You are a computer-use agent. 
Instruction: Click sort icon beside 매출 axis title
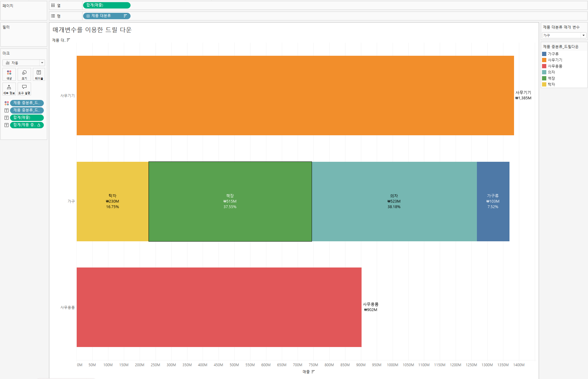[x=313, y=372]
